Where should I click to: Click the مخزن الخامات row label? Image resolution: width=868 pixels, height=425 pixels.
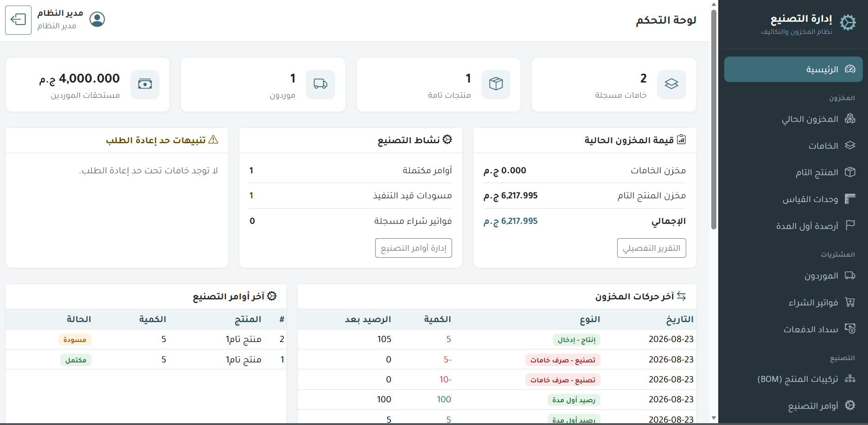click(x=658, y=171)
